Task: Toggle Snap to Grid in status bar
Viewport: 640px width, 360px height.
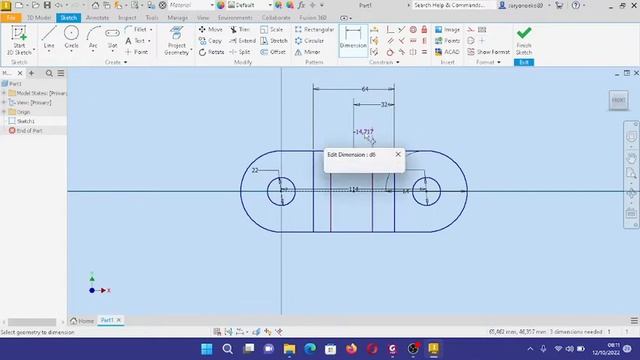Action: [217, 332]
